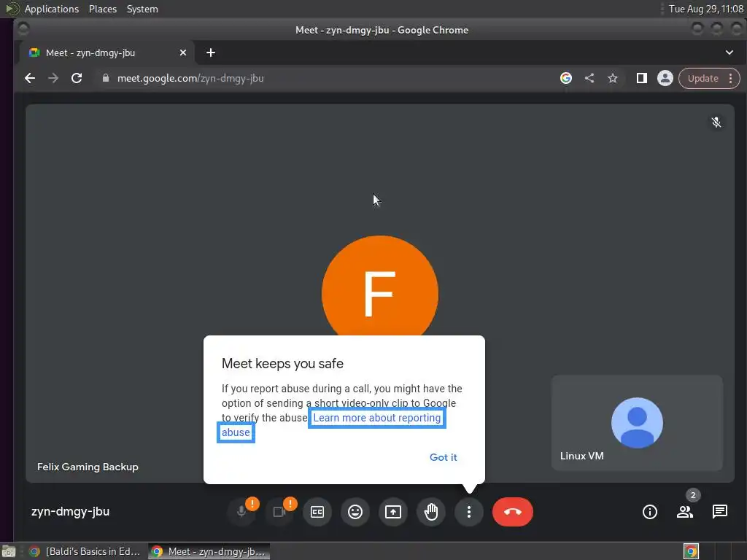Click participant count badge 2
The image size is (747, 560).
[x=693, y=495]
